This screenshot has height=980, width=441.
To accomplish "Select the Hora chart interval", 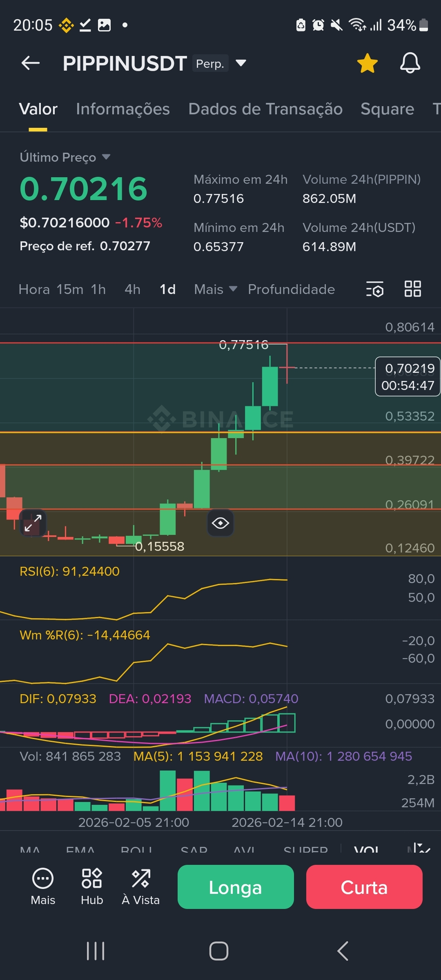I will pyautogui.click(x=34, y=290).
